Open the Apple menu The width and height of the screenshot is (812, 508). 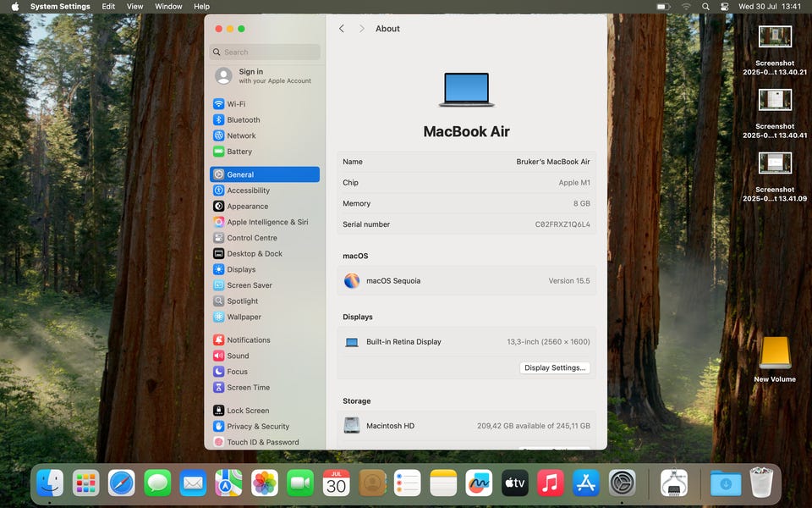coord(14,7)
